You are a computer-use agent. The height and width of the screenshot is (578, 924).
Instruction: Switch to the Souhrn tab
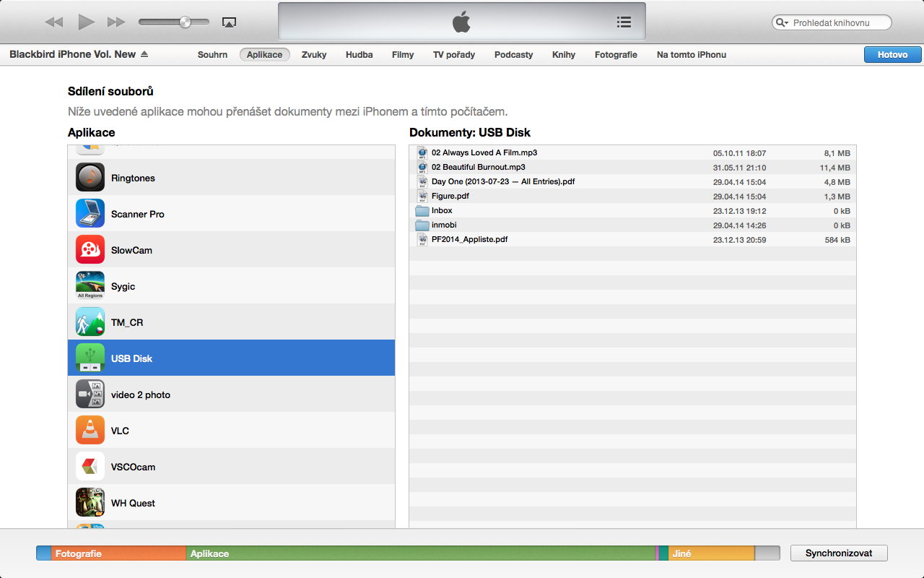[212, 55]
